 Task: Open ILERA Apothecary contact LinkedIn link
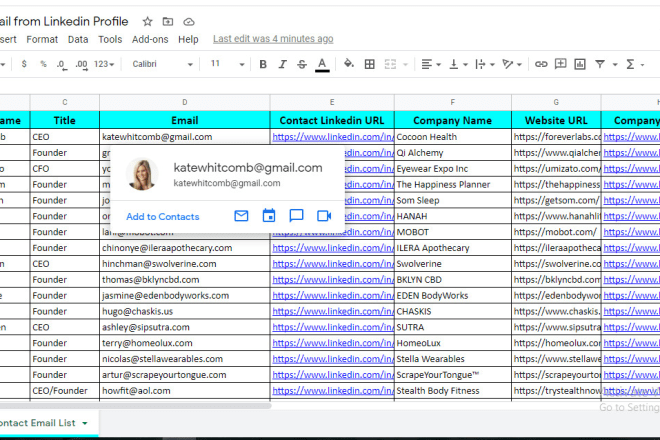333,248
